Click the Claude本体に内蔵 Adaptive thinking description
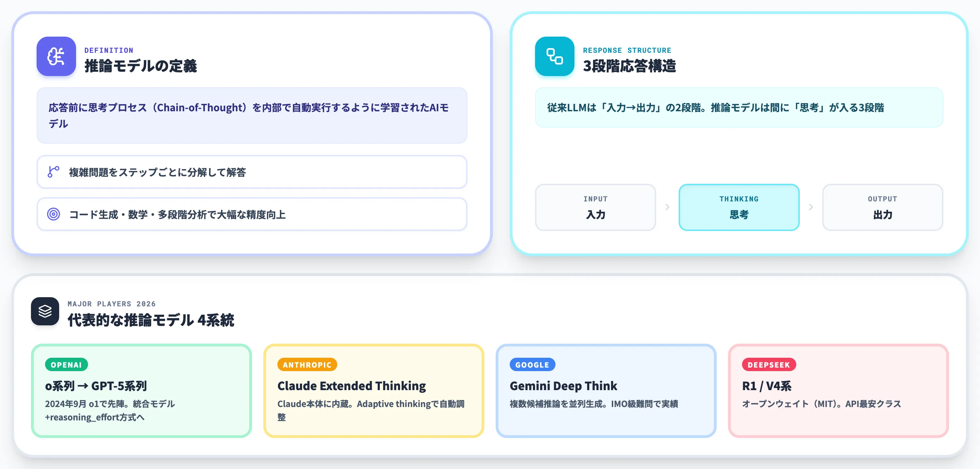This screenshot has height=469, width=980. coord(371,411)
